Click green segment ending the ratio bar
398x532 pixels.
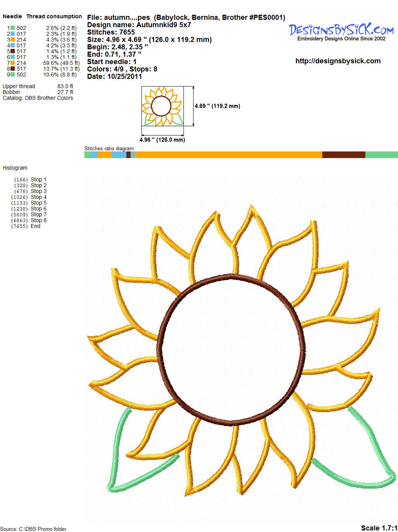[381, 155]
